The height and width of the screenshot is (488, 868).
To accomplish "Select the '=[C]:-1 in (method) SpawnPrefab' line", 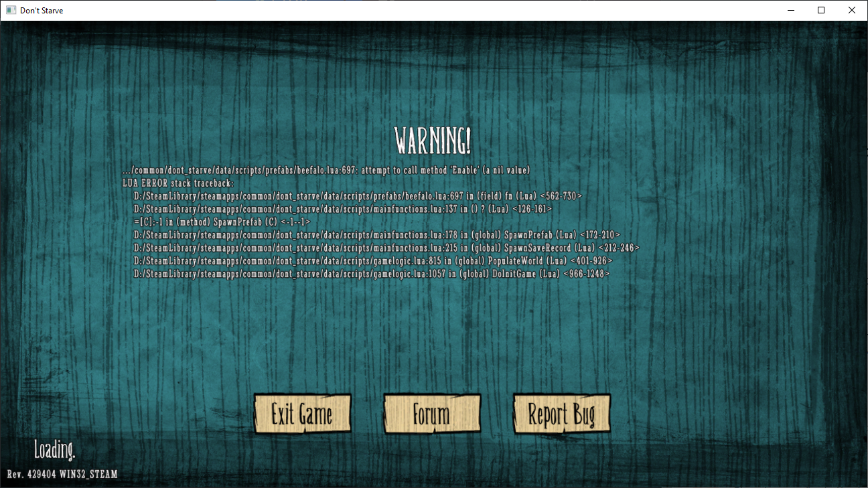I will pos(222,222).
